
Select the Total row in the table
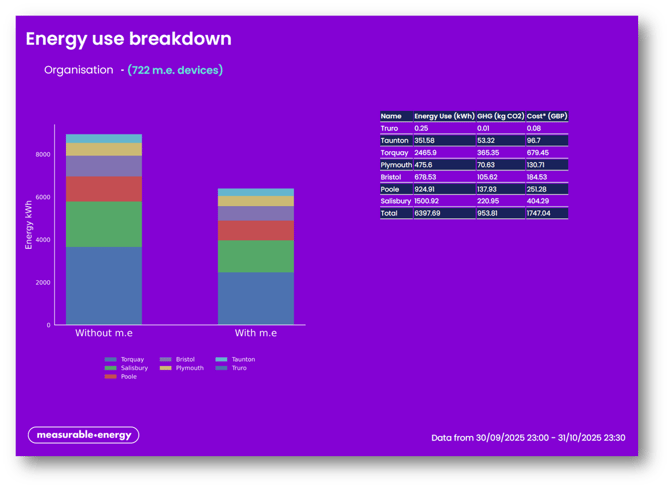(474, 213)
